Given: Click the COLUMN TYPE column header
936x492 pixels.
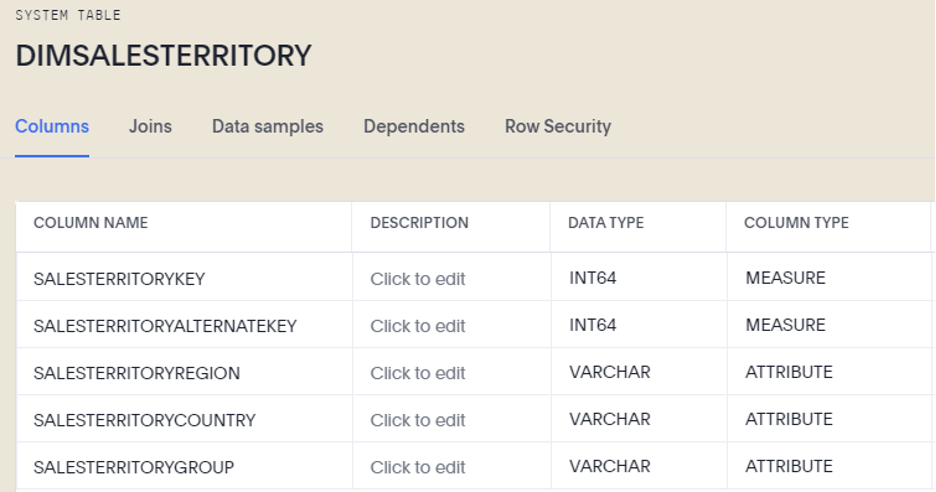Looking at the screenshot, I should pyautogui.click(x=796, y=223).
